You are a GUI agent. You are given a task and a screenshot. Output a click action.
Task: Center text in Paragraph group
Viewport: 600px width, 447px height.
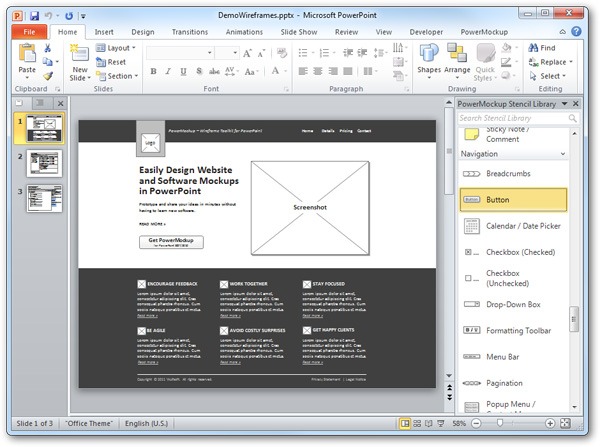pyautogui.click(x=318, y=71)
